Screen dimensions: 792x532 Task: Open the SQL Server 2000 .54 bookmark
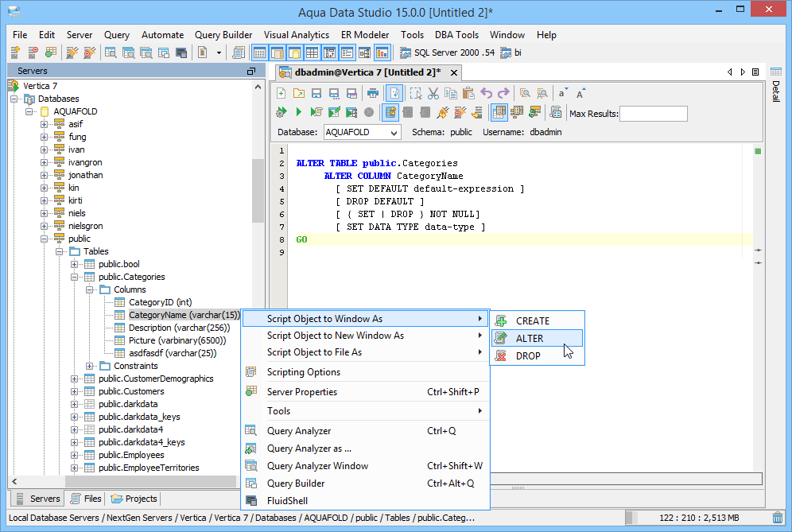pos(447,52)
